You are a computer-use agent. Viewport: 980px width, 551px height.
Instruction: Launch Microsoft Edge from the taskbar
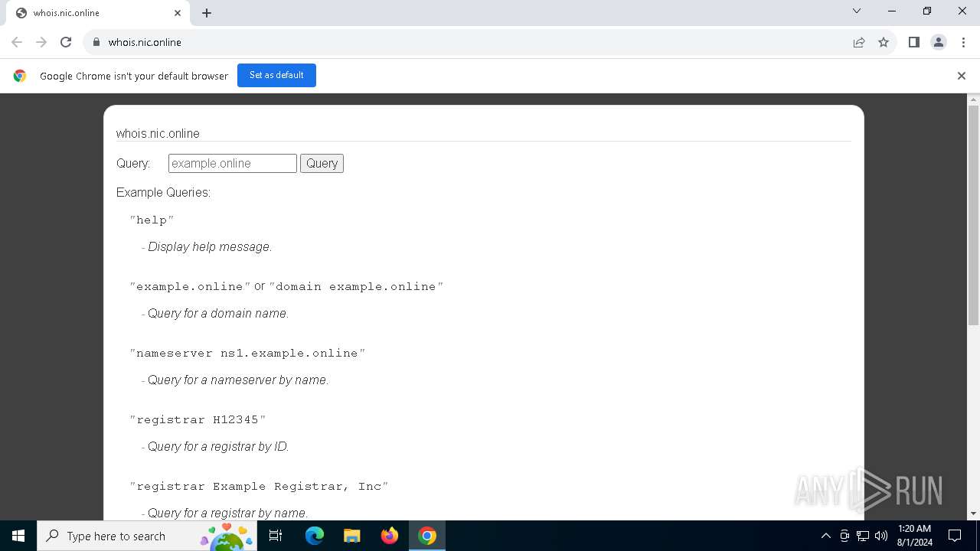click(x=315, y=536)
